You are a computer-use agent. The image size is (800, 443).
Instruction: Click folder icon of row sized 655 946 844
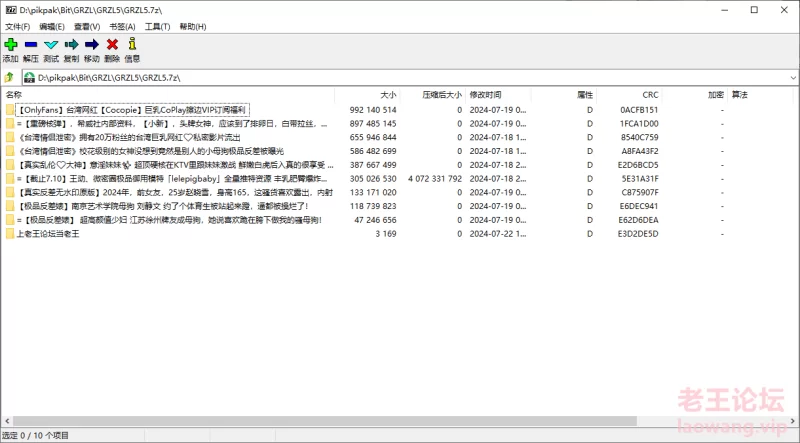10,137
